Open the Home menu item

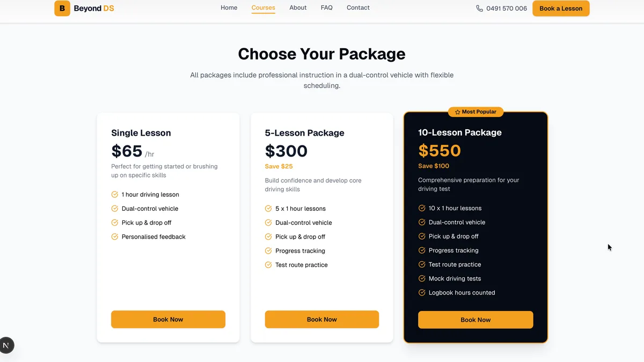[229, 8]
